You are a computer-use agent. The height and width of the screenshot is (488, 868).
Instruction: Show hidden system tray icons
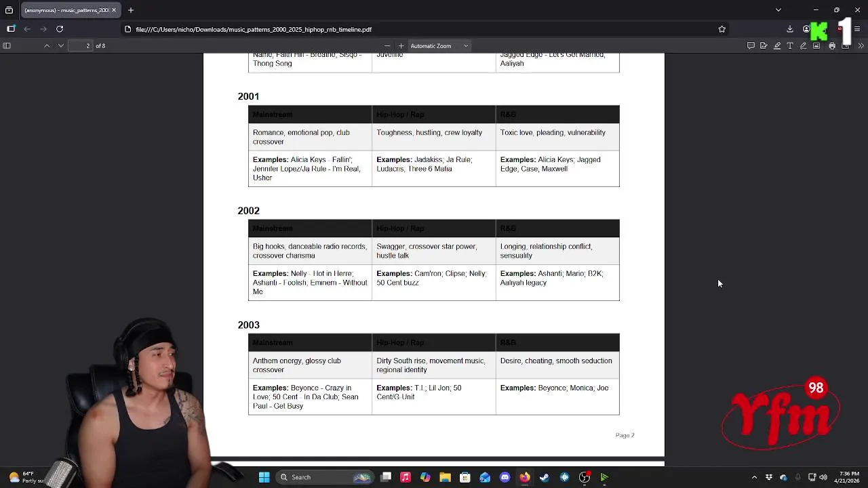pos(754,477)
